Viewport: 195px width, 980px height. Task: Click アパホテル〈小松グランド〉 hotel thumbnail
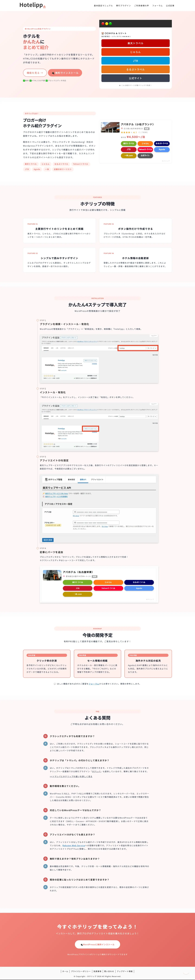click(x=110, y=127)
